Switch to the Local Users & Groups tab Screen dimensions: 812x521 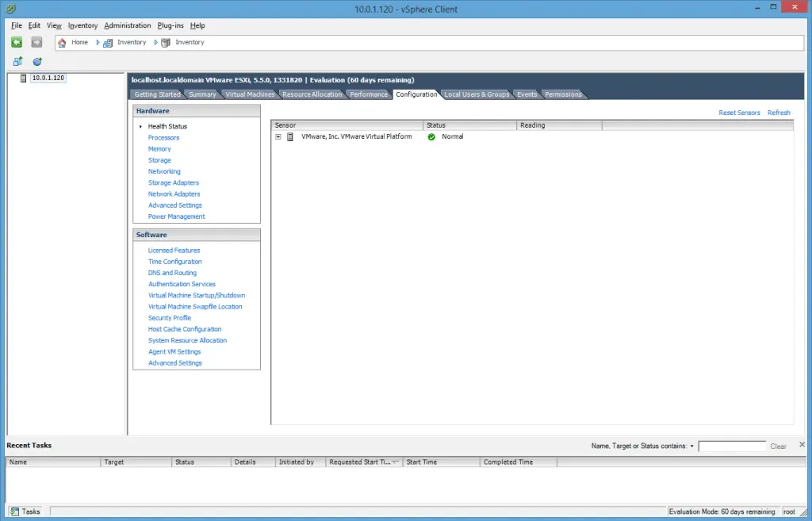477,94
